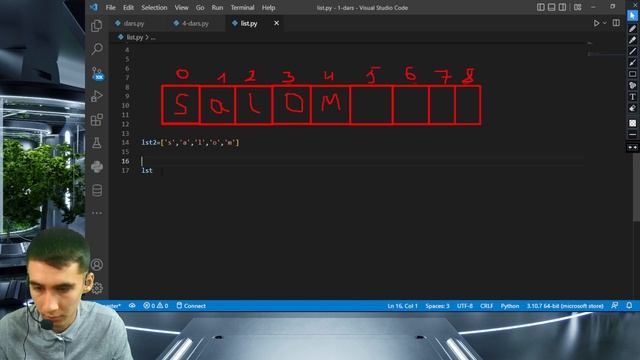Click Connect in the status bar

pos(191,306)
